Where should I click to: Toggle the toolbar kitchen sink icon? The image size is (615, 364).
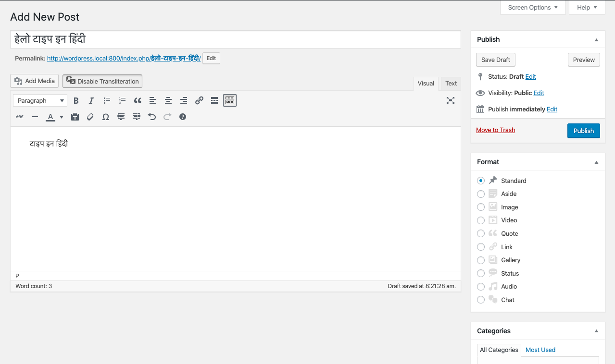click(x=230, y=100)
